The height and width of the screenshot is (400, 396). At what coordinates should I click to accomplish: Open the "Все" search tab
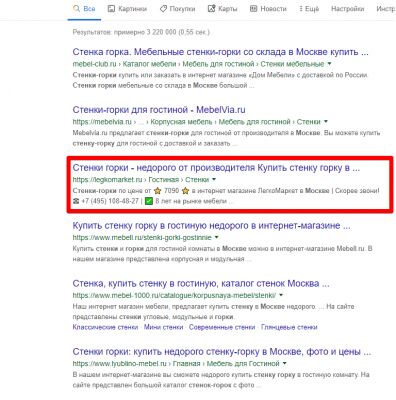(84, 9)
